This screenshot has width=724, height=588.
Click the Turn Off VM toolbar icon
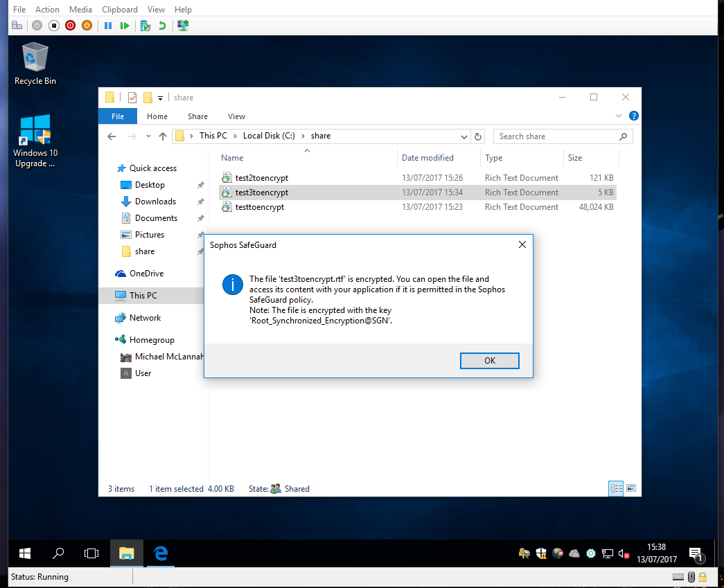point(54,26)
